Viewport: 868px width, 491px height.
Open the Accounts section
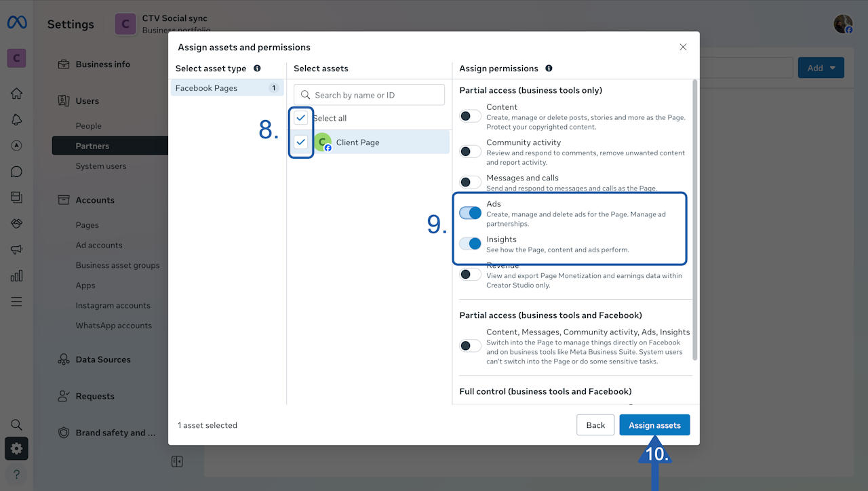(95, 200)
